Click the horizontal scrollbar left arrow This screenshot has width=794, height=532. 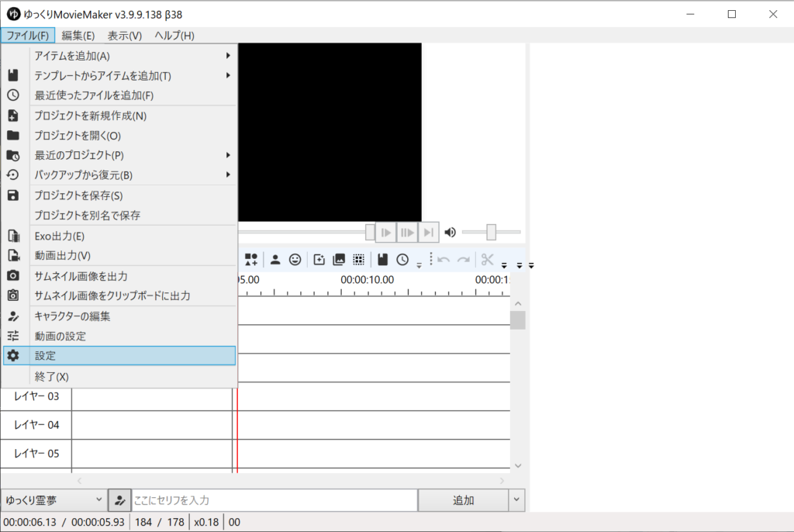click(x=79, y=480)
